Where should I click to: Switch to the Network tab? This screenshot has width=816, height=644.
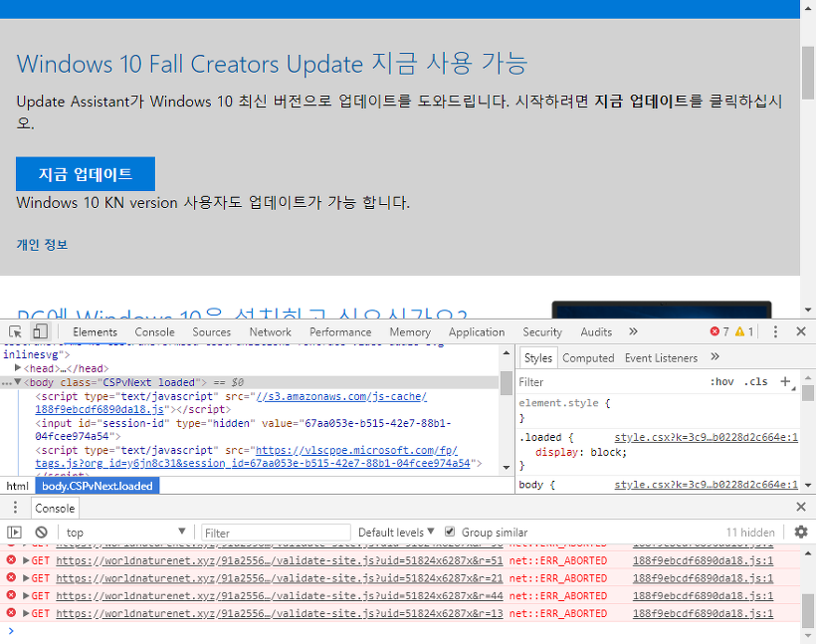click(x=270, y=331)
